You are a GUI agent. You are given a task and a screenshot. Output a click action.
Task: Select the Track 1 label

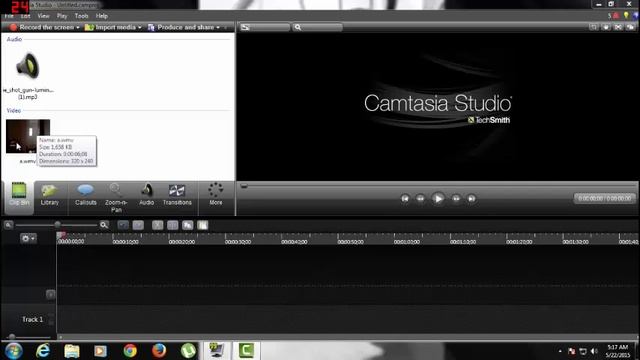(32, 320)
